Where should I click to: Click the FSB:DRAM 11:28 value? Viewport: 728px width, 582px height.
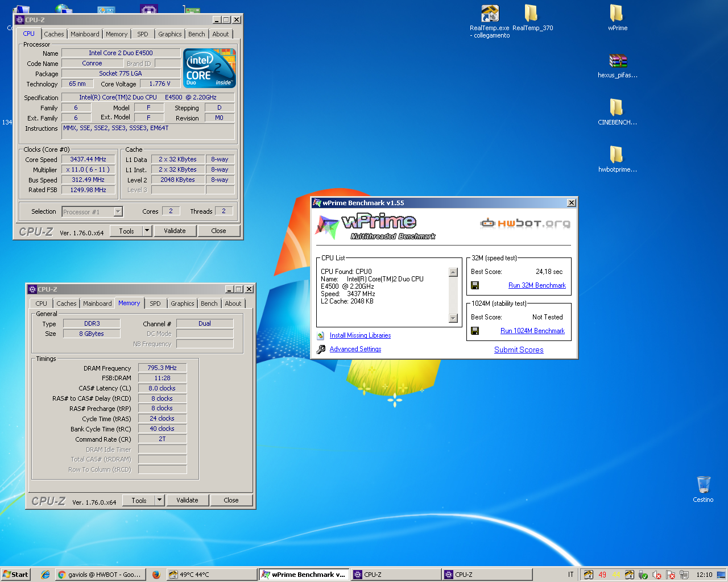162,378
